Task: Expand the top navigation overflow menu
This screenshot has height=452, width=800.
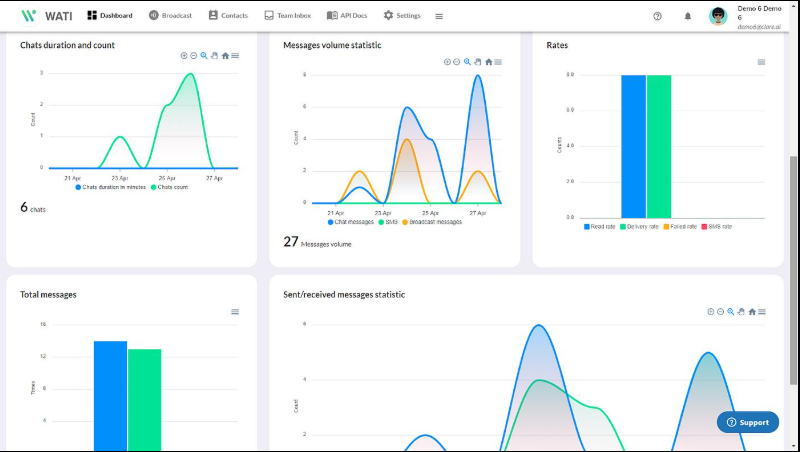Action: 439,16
